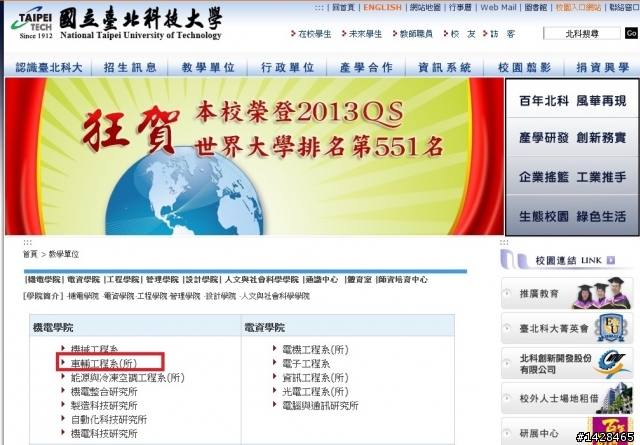
Task: Click 教學單位 in the breadcrumb
Action: [x=64, y=254]
